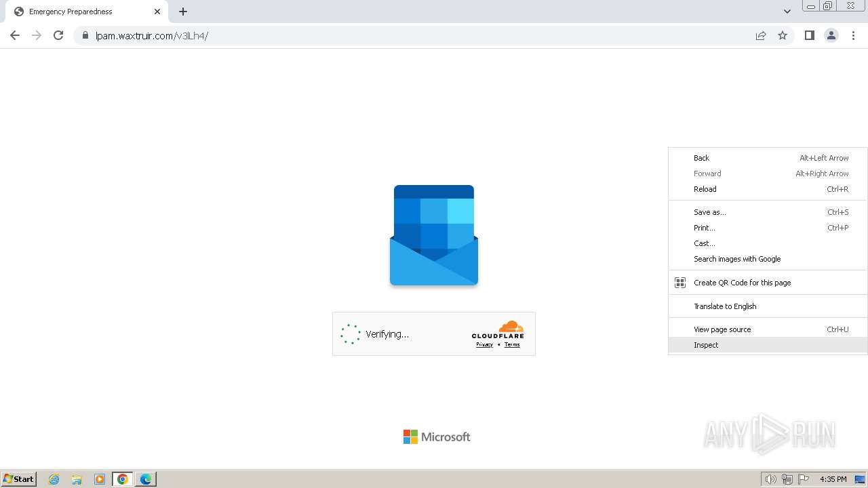The height and width of the screenshot is (488, 868).
Task: Select Chrome in the taskbar
Action: point(123,479)
